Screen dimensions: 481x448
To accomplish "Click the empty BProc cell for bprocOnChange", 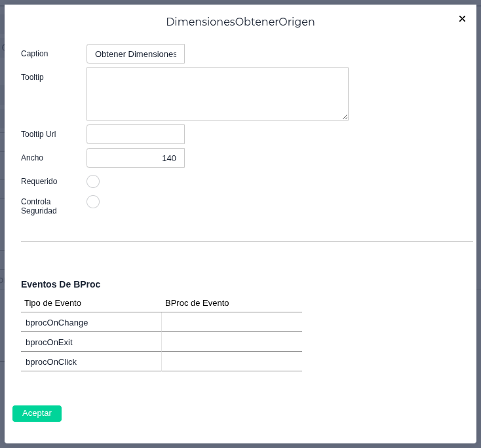I will pyautogui.click(x=232, y=322).
